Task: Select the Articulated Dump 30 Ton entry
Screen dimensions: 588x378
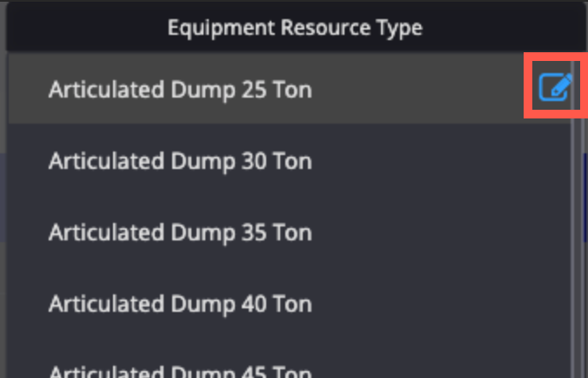Action: click(289, 160)
